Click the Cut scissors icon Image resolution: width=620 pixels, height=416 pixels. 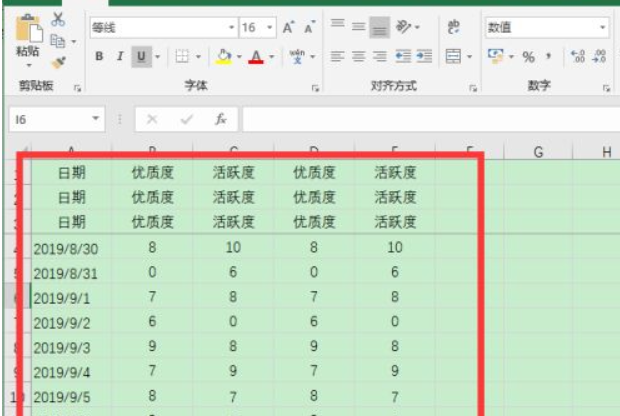point(58,19)
